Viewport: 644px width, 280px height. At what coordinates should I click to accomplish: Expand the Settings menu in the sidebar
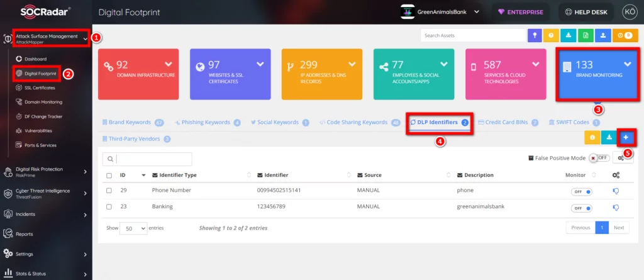pos(46,254)
